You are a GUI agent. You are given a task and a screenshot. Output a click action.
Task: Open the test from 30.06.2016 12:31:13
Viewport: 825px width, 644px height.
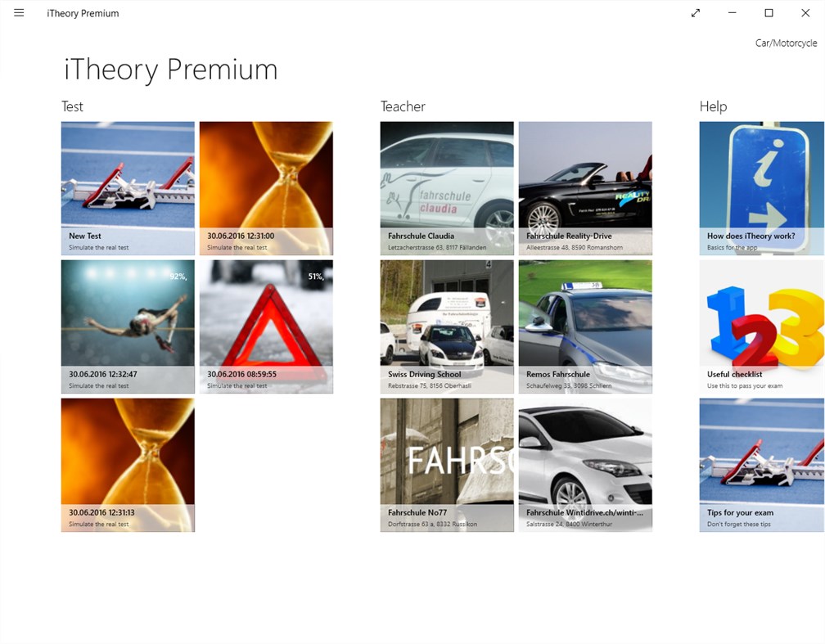click(128, 464)
